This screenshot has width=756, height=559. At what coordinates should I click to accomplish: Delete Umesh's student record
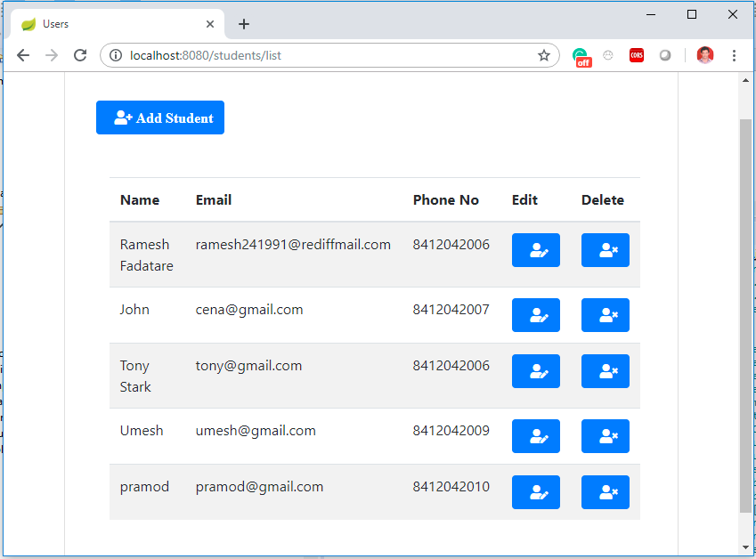(x=606, y=436)
